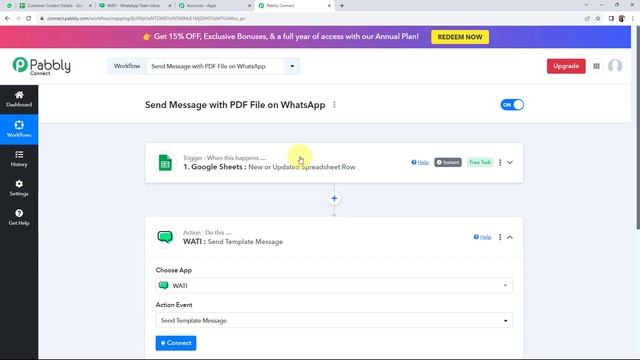Click the Pabbly Connect logo
Viewport: 640px width, 360px height.
[x=42, y=66]
